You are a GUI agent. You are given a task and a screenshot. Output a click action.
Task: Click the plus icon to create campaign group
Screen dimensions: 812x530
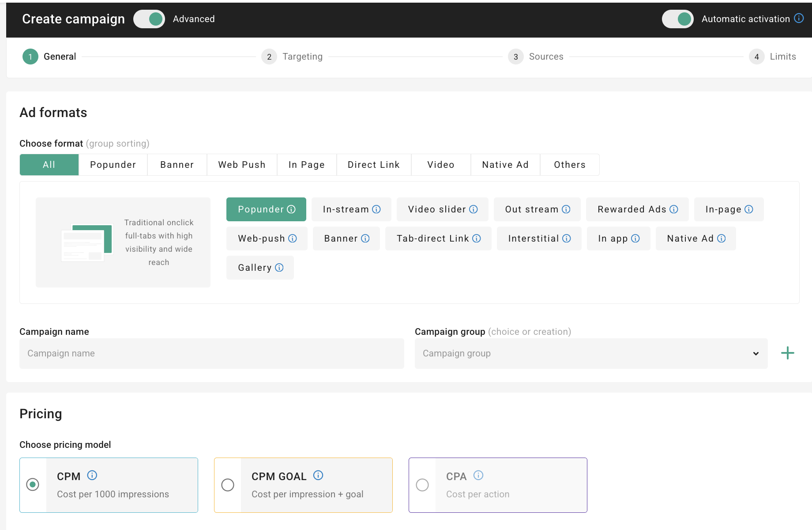788,353
